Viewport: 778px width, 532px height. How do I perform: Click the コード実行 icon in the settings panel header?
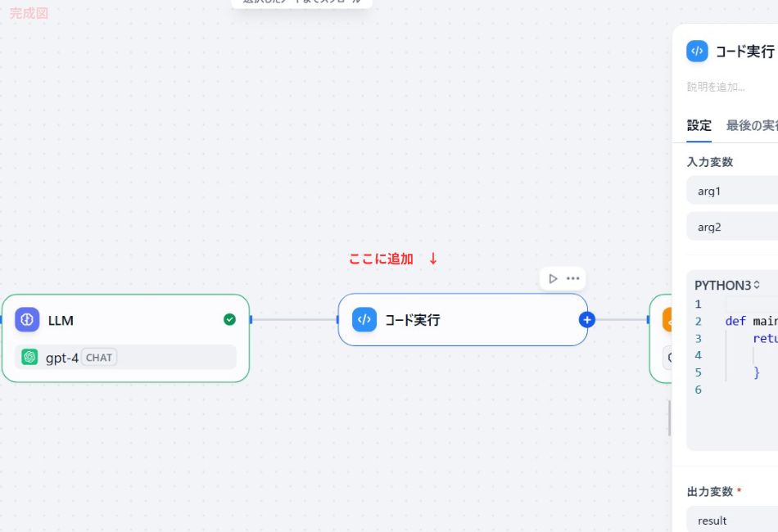(x=697, y=51)
